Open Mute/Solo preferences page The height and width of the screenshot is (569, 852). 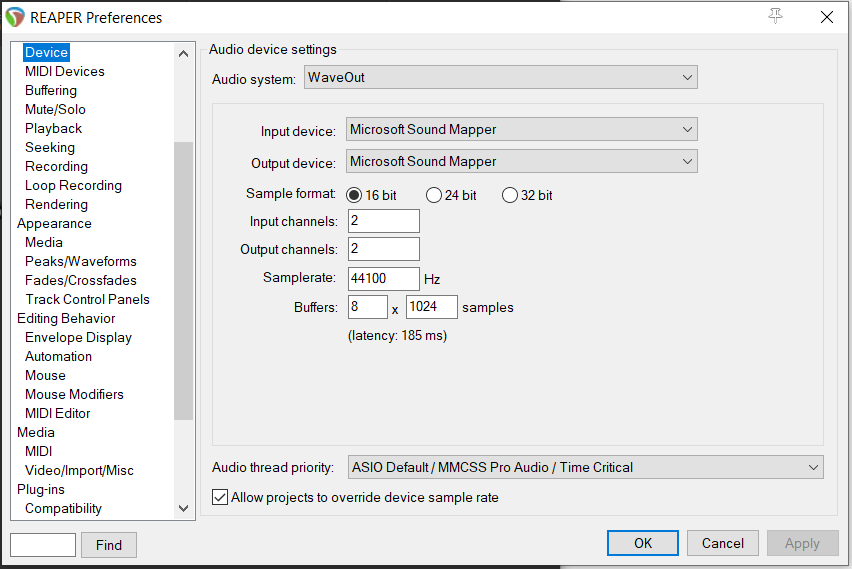(x=55, y=109)
